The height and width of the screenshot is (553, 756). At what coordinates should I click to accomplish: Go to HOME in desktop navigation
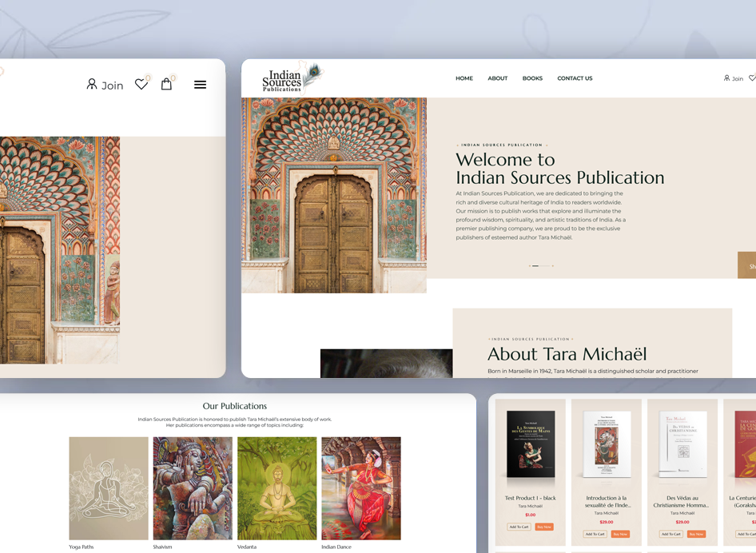pyautogui.click(x=464, y=78)
